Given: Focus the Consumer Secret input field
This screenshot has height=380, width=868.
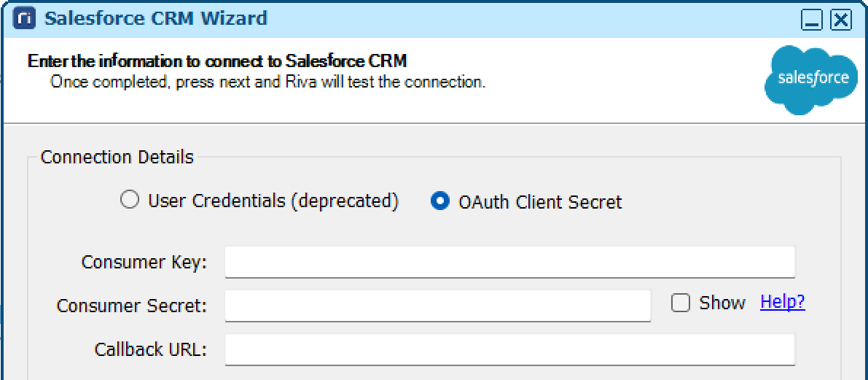Looking at the screenshot, I should pyautogui.click(x=438, y=305).
